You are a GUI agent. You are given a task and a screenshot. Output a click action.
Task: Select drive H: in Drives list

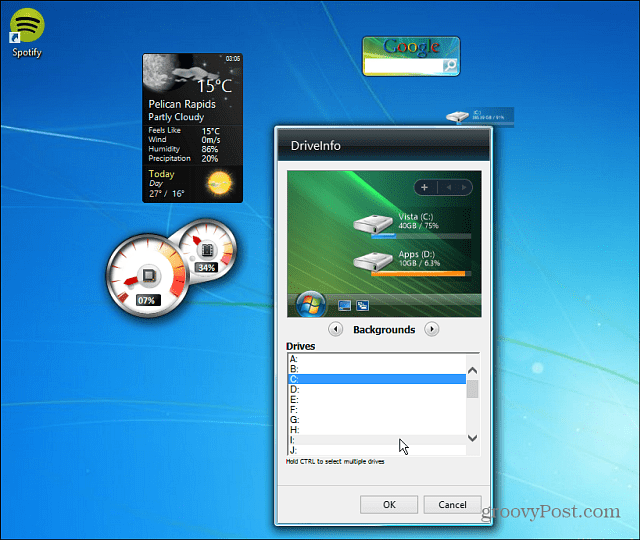click(x=377, y=430)
